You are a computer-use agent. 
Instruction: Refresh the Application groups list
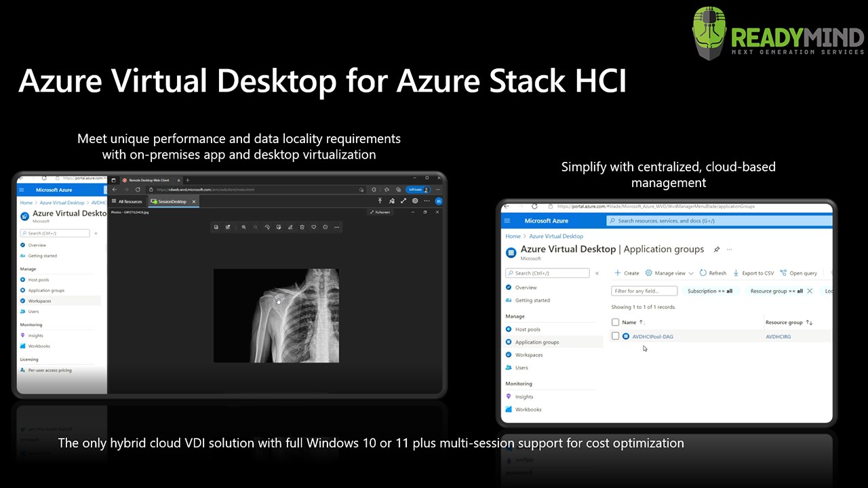coord(713,273)
